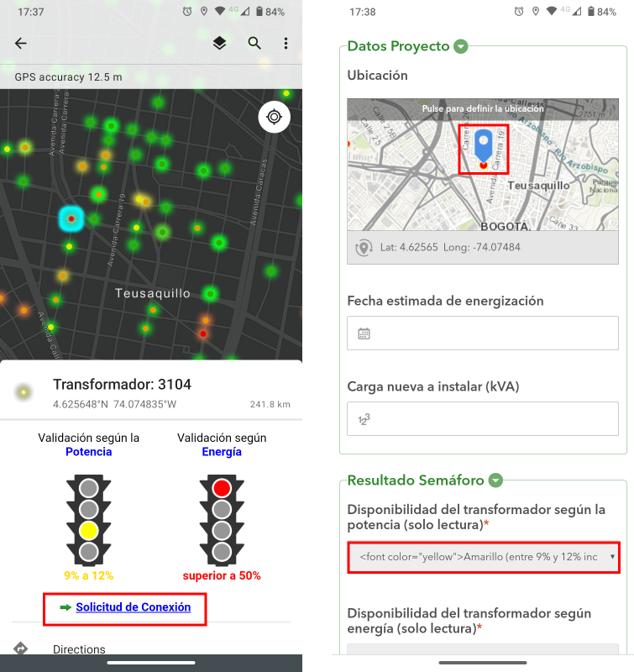Click the blue 'Energía' heading
The image size is (634, 672).
pyautogui.click(x=222, y=452)
